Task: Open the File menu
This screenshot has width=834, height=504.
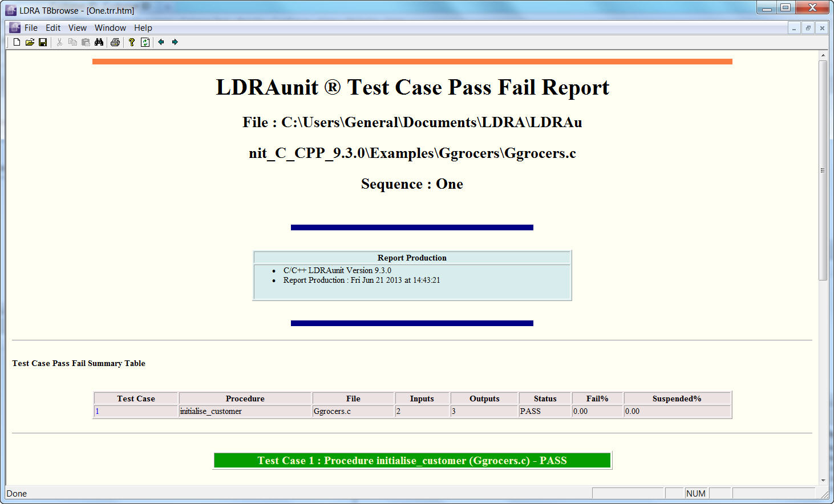Action: (31, 28)
